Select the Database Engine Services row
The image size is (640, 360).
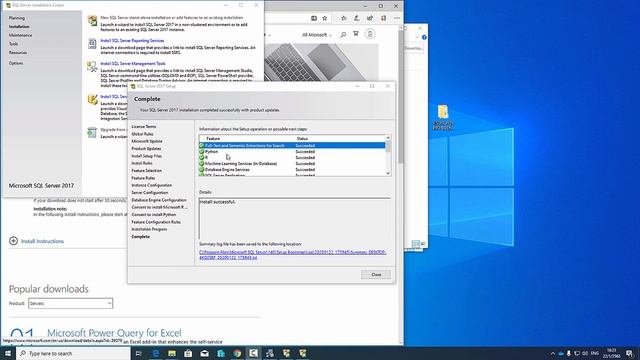[292, 169]
